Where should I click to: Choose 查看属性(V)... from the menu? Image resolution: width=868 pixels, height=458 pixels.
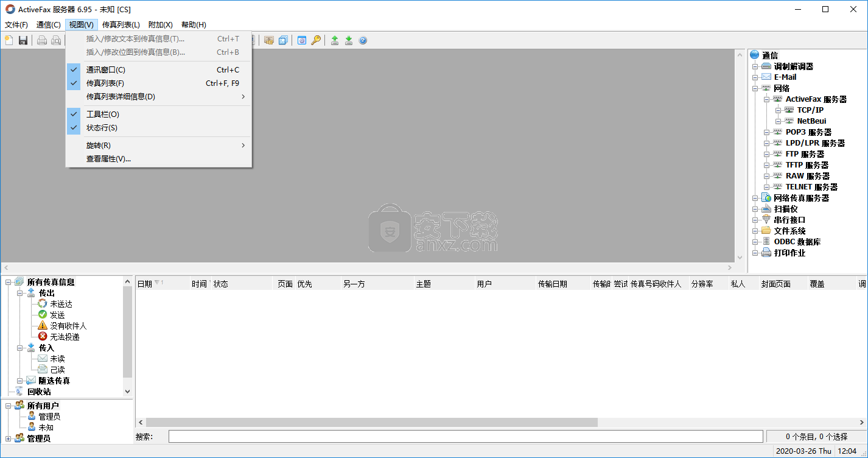tap(159, 158)
